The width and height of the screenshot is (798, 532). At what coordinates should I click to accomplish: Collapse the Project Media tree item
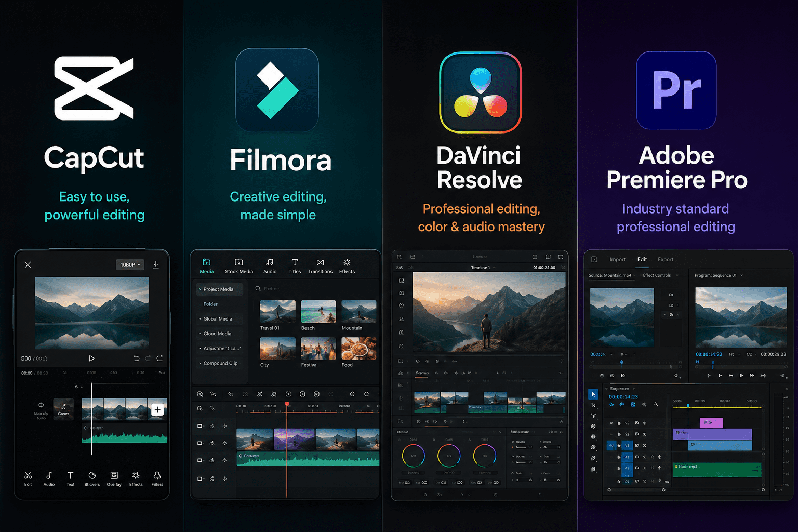220,289
